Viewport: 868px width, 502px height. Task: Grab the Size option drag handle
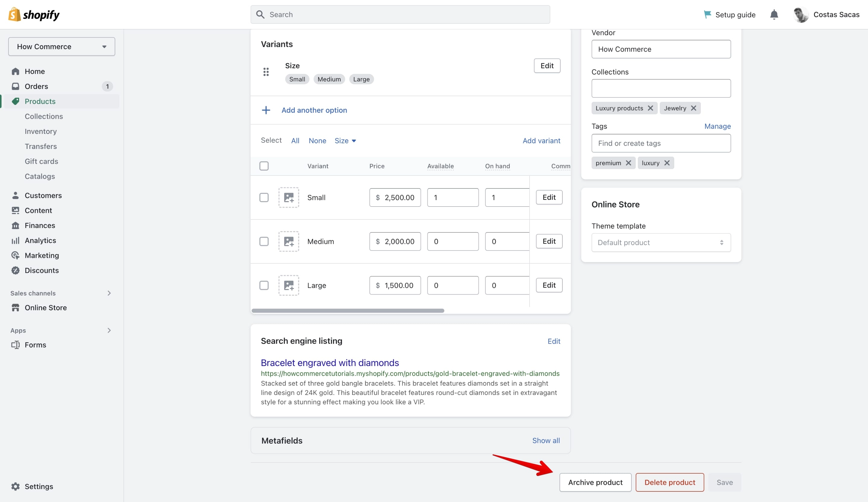[x=266, y=72]
